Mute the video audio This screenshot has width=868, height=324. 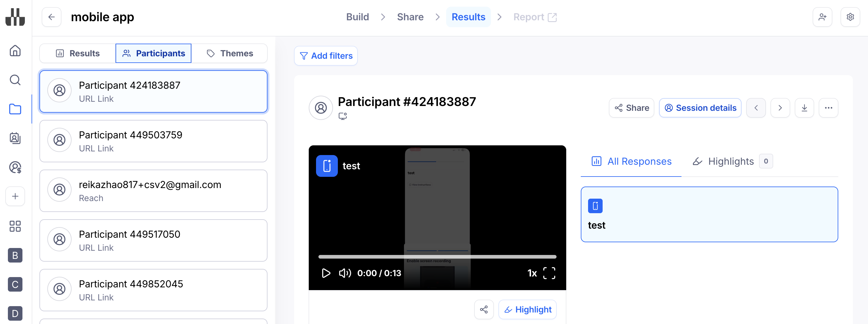coord(345,273)
